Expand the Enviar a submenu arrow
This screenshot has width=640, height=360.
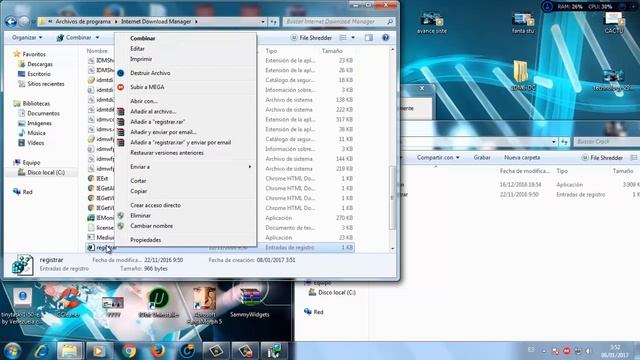click(x=249, y=167)
